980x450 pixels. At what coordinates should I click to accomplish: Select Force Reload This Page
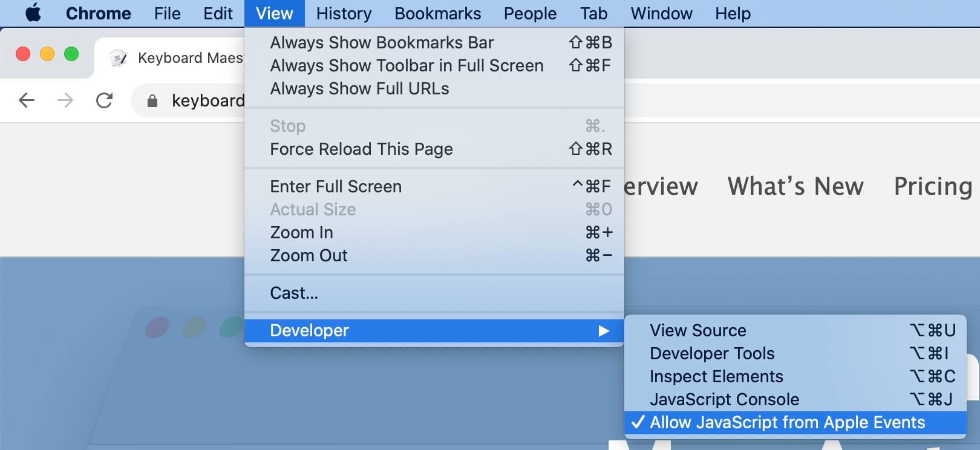(361, 149)
